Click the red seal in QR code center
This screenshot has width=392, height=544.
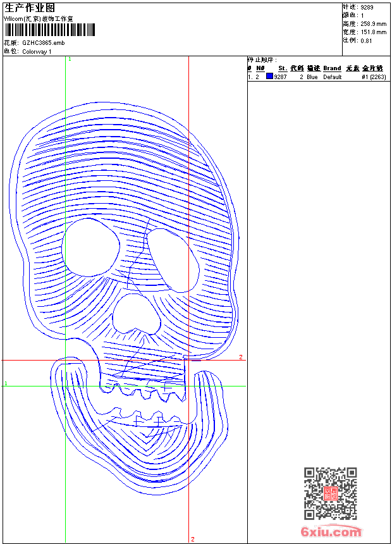330,494
